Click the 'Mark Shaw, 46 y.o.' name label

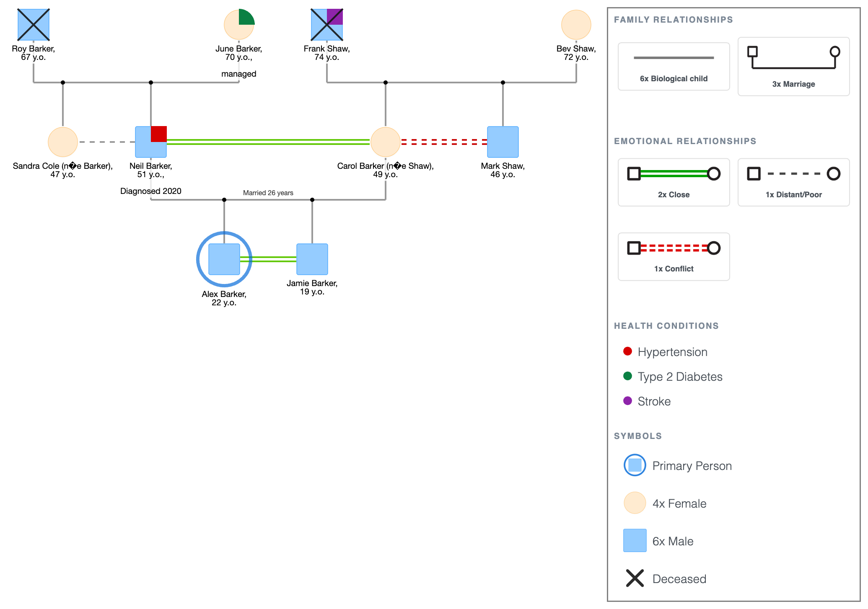[503, 170]
